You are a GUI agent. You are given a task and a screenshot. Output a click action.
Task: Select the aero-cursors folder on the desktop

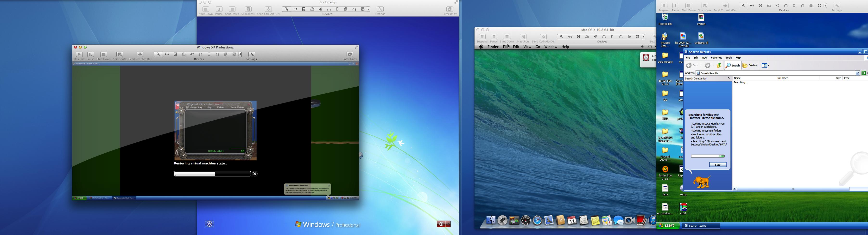click(665, 57)
